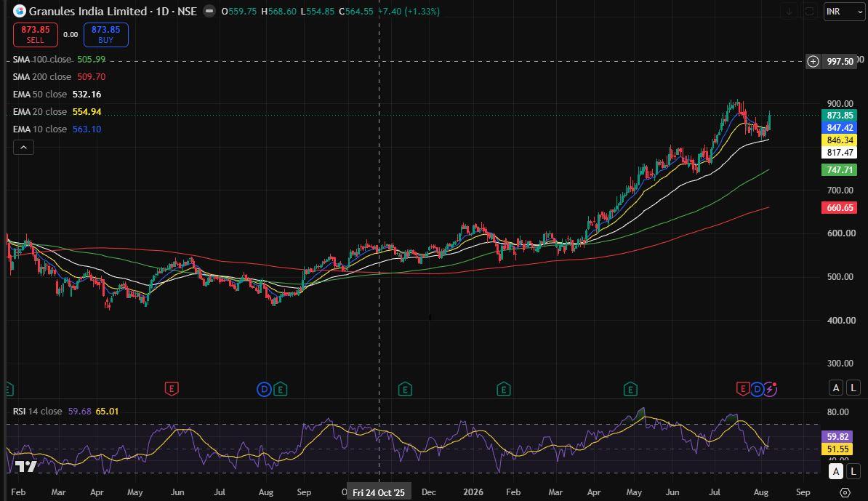Click the red 660.65 SMA 200 price label

(x=839, y=207)
